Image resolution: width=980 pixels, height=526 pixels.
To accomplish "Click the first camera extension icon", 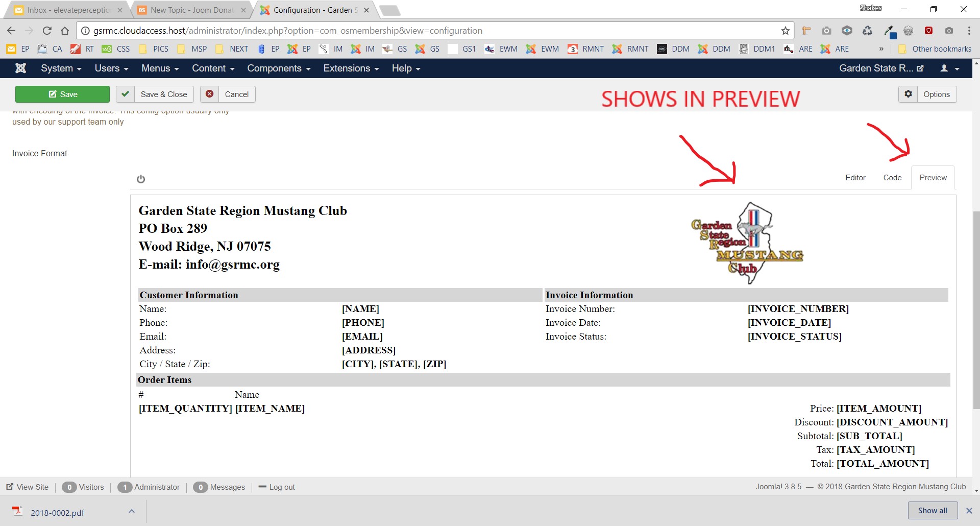I will coord(826,31).
